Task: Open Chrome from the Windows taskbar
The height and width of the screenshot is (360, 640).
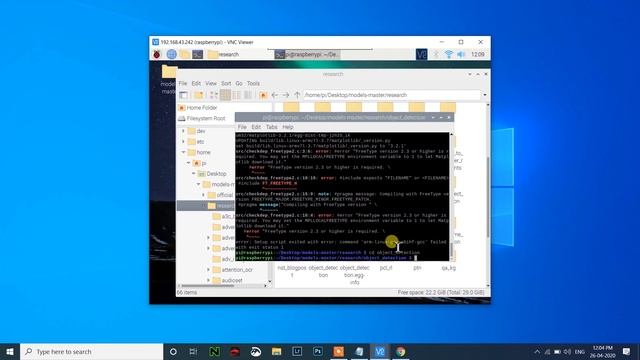Action: click(400, 351)
